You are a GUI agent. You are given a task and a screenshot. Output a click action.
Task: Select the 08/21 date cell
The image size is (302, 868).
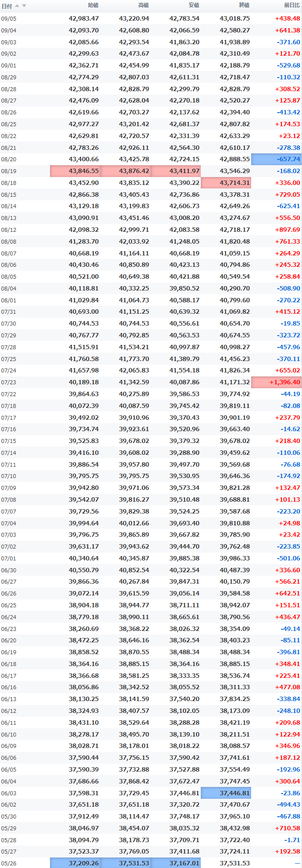click(x=9, y=148)
